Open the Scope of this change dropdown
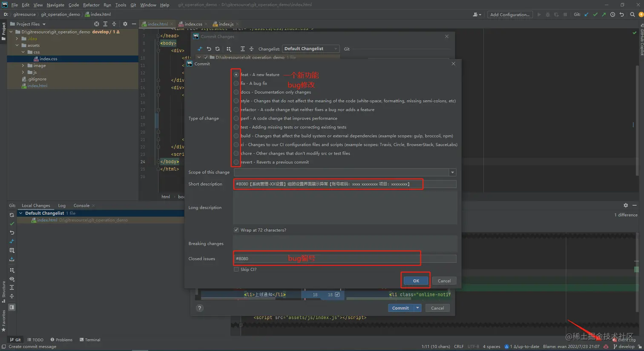Viewport: 644px width, 351px height. coord(453,172)
